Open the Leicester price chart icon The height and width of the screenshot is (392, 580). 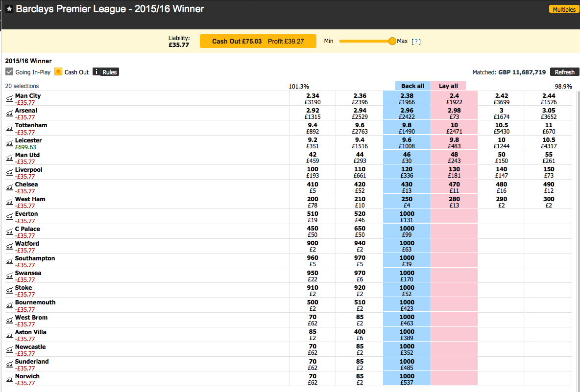click(x=9, y=143)
